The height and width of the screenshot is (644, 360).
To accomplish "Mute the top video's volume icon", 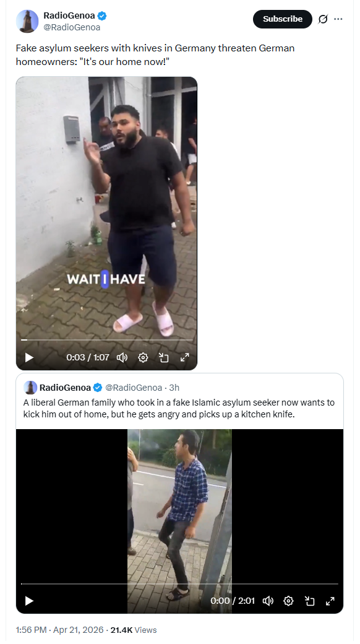I will [x=122, y=357].
